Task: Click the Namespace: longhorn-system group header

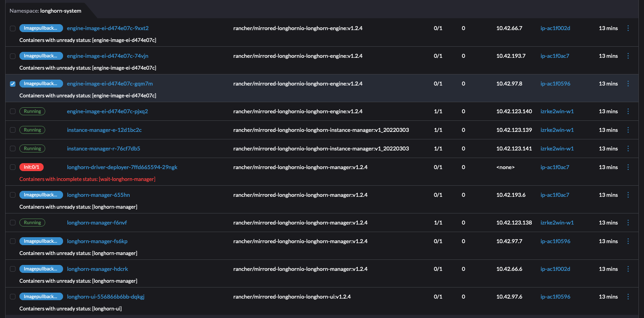Action: [x=45, y=11]
